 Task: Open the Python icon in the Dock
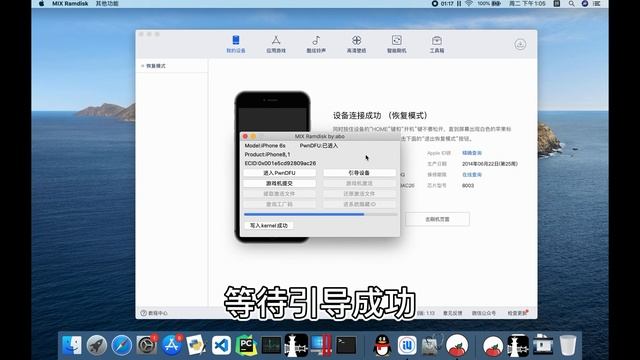[x=196, y=345]
